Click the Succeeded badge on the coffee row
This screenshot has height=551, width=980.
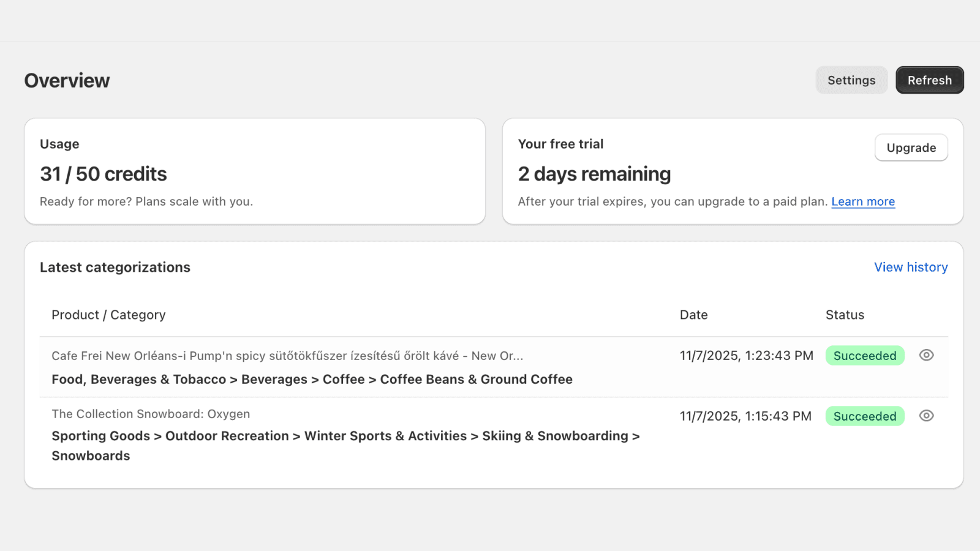[865, 355]
